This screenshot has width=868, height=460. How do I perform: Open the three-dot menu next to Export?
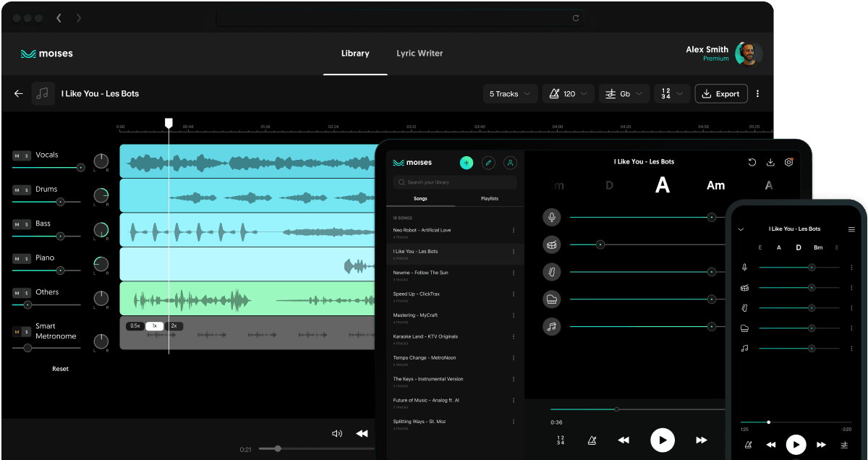click(x=757, y=94)
